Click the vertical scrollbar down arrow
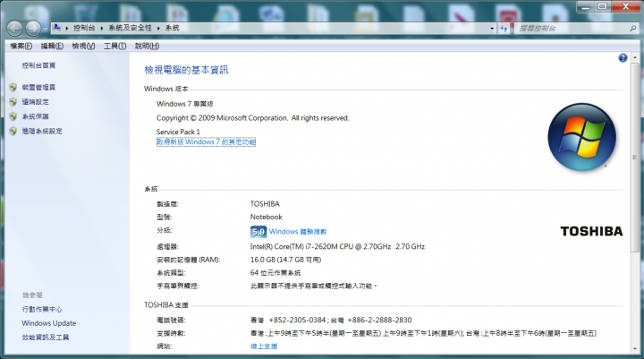Image resolution: width=644 pixels, height=359 pixels. click(x=635, y=349)
